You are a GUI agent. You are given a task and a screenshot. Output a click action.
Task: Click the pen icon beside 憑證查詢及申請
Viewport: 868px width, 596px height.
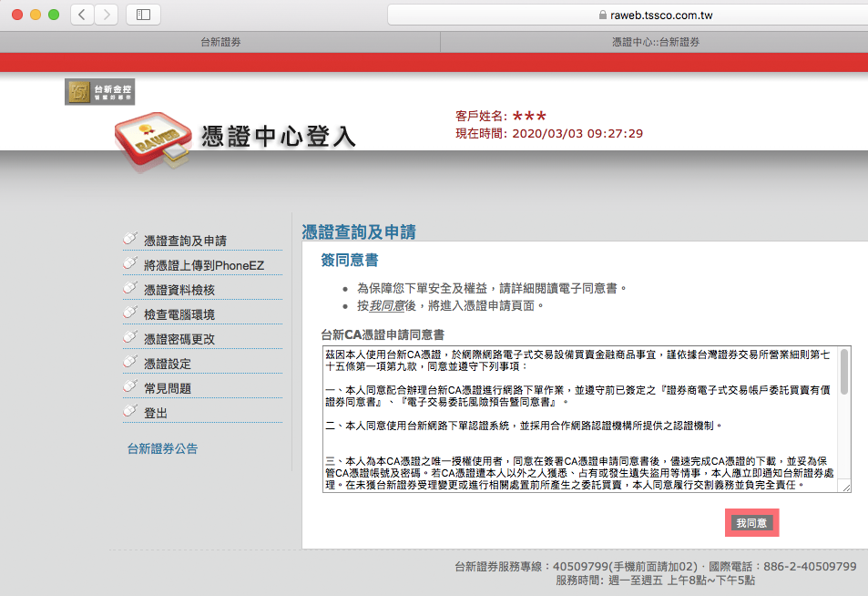tap(130, 240)
